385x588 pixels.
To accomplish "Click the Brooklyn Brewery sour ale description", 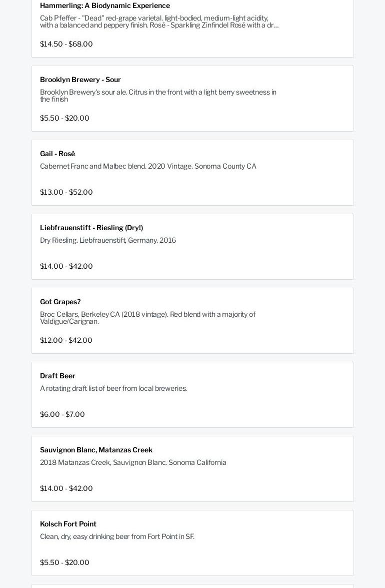I will [158, 96].
